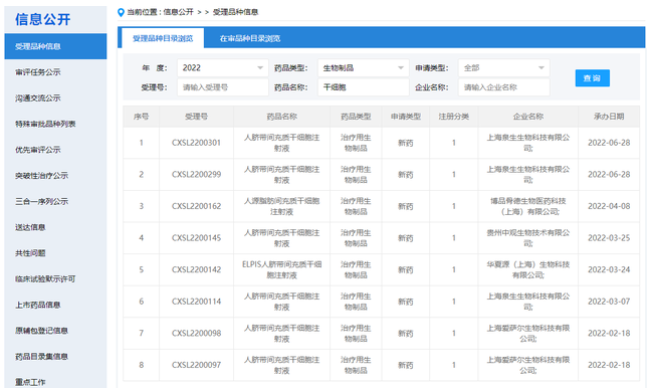Image resolution: width=654 pixels, height=391 pixels.
Task: Click the 信息公开 breadcrumb link
Action: pos(178,12)
